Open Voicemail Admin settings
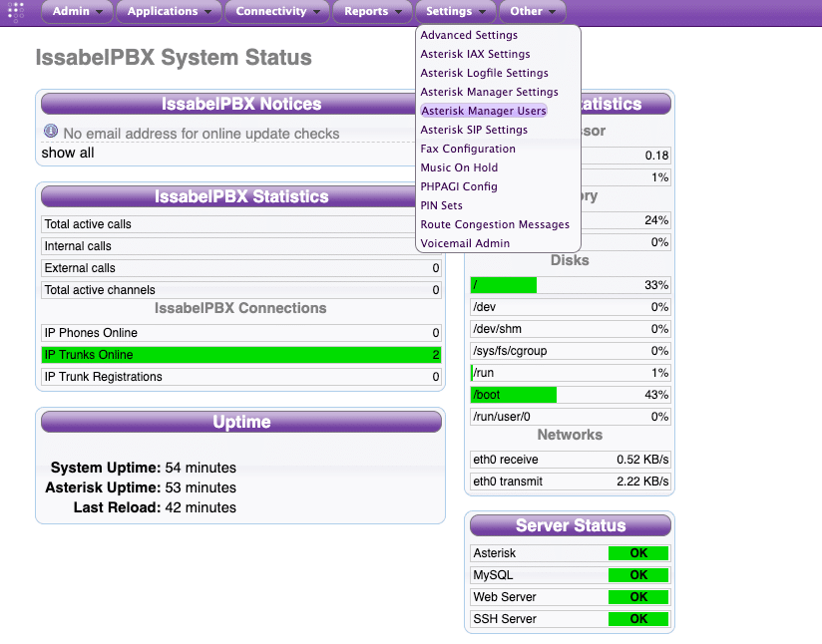This screenshot has width=822, height=644. click(x=465, y=243)
